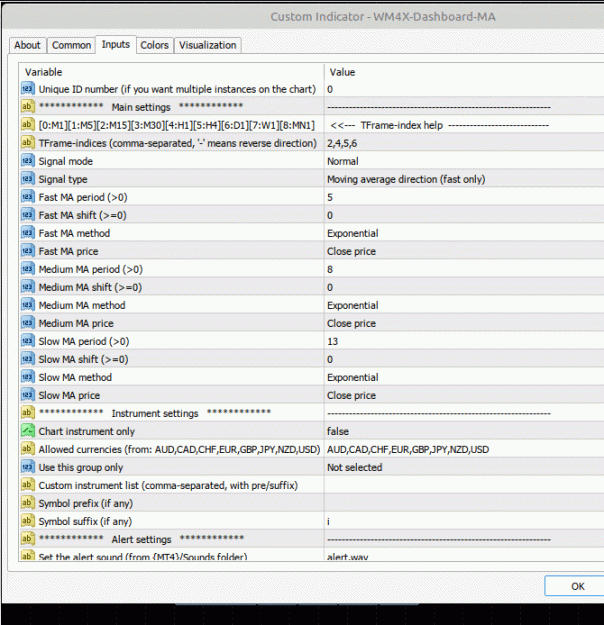The height and width of the screenshot is (625, 604).
Task: Click the ab icon beside Main settings
Action: (28, 106)
